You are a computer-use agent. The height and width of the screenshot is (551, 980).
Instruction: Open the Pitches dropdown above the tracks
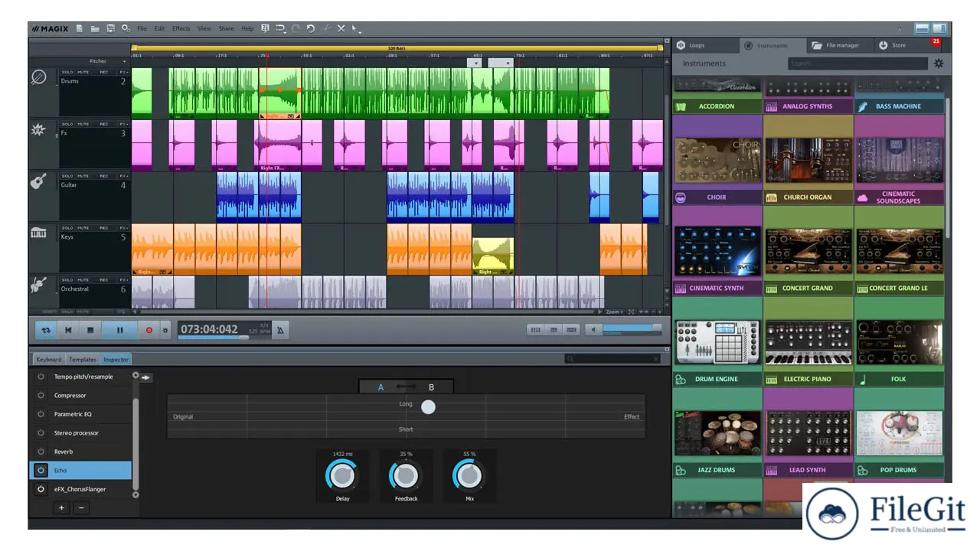pos(107,61)
